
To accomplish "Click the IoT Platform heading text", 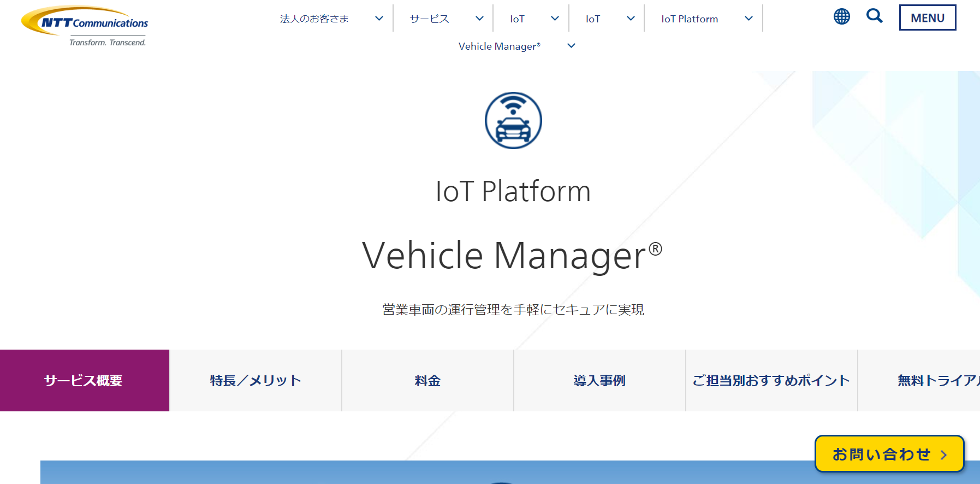I will [x=513, y=191].
